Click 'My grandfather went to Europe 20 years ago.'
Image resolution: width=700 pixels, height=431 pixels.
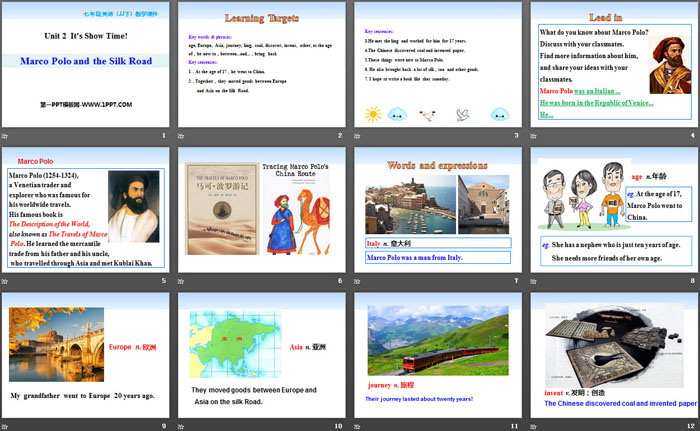(x=83, y=396)
